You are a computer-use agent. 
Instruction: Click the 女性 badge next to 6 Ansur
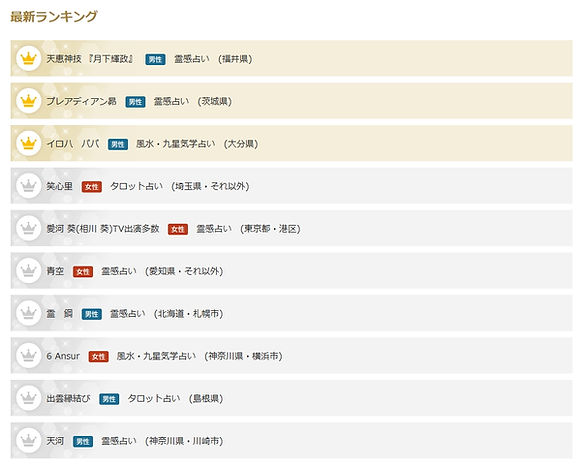click(x=98, y=357)
